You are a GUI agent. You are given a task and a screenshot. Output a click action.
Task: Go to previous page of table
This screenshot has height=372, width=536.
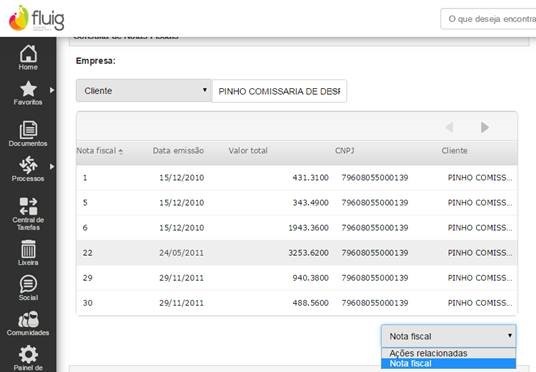450,127
